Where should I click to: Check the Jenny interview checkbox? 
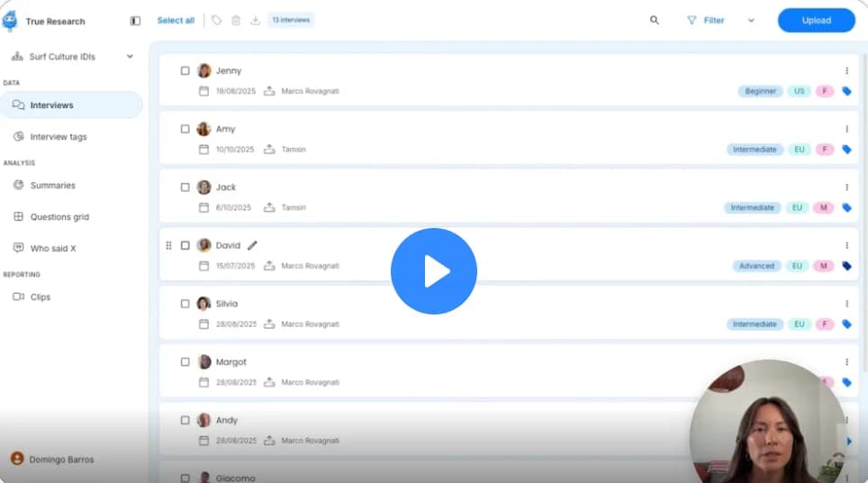(x=185, y=71)
